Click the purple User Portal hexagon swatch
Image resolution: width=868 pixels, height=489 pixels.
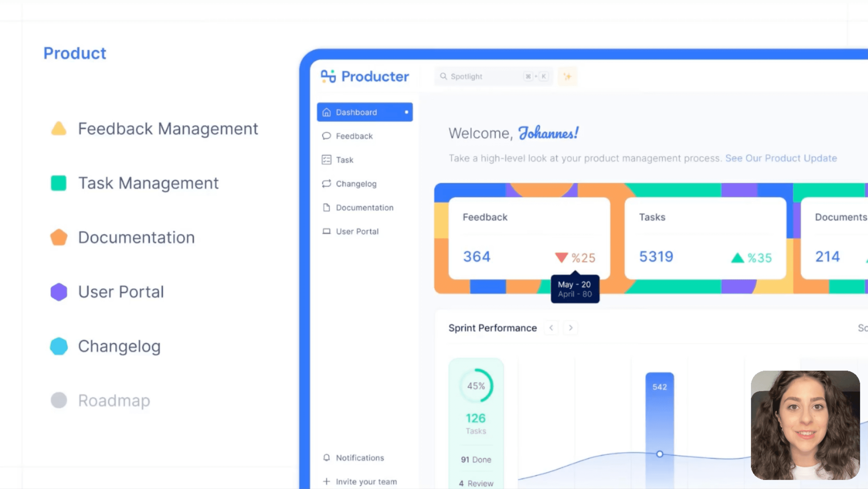pos(59,292)
